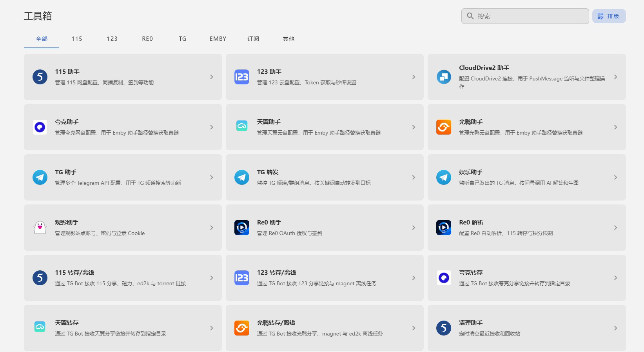Click the 娱乐助手 Telegram icon
The image size is (644, 352).
point(444,177)
